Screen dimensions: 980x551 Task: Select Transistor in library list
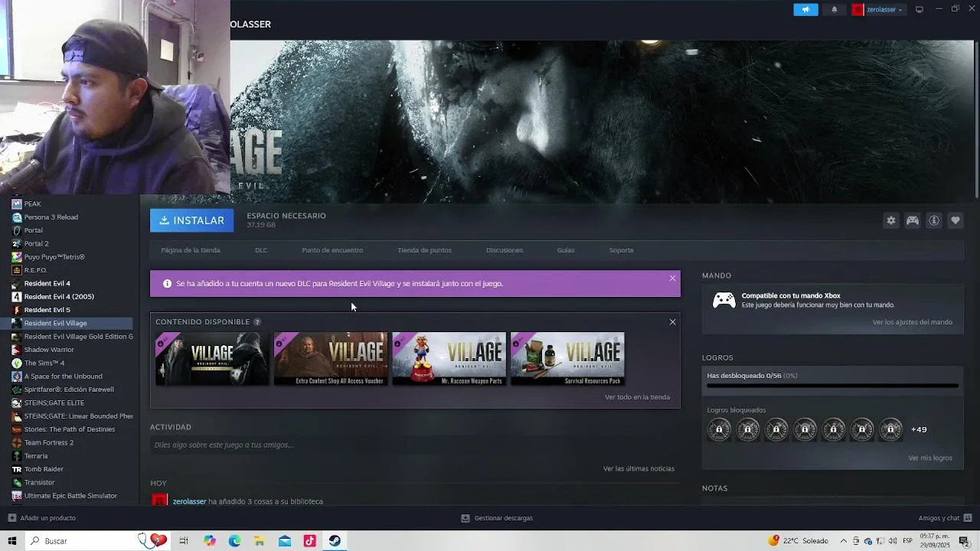tap(40, 482)
